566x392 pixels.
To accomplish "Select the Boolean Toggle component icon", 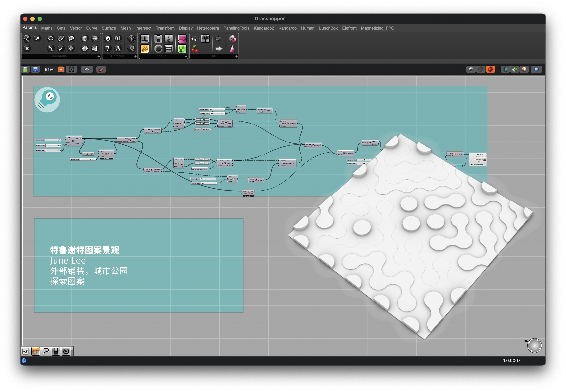I will (x=158, y=39).
